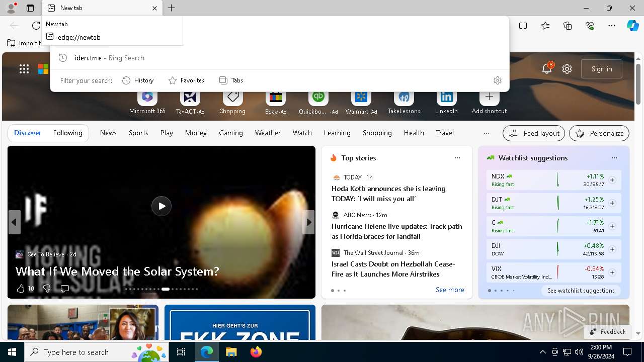This screenshot has width=644, height=362.
Task: Filter search by History
Action: [x=138, y=80]
